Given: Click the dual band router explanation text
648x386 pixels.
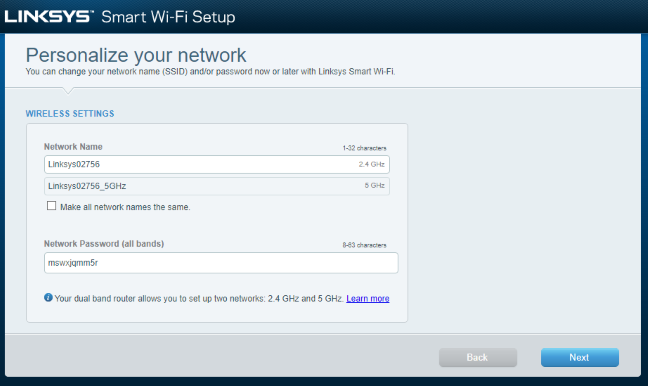Looking at the screenshot, I should (199, 298).
